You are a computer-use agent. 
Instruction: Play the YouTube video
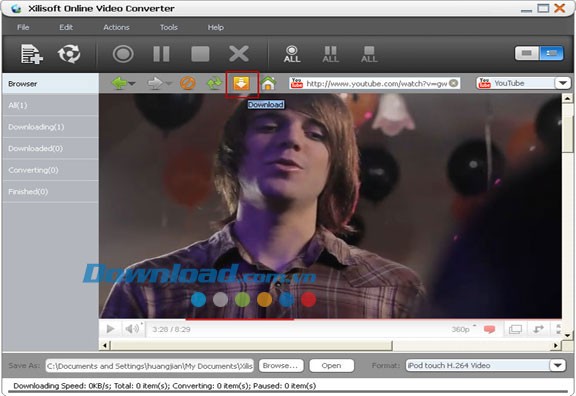pyautogui.click(x=110, y=329)
